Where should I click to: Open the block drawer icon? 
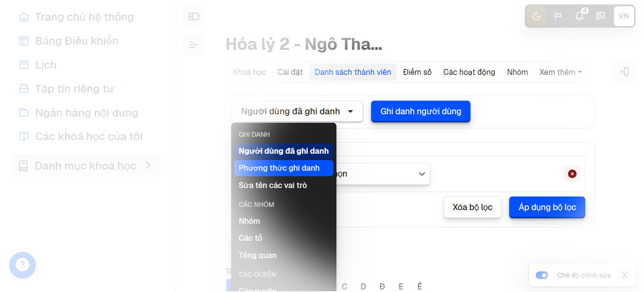point(624,72)
